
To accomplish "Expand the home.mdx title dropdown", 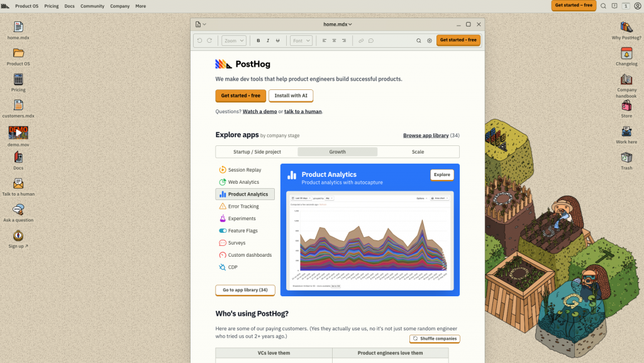I will coord(338,25).
